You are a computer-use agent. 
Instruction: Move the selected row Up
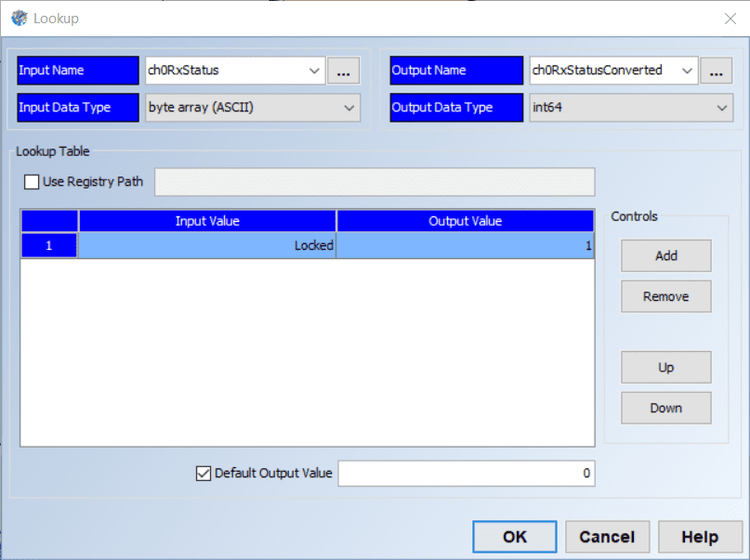click(x=665, y=368)
